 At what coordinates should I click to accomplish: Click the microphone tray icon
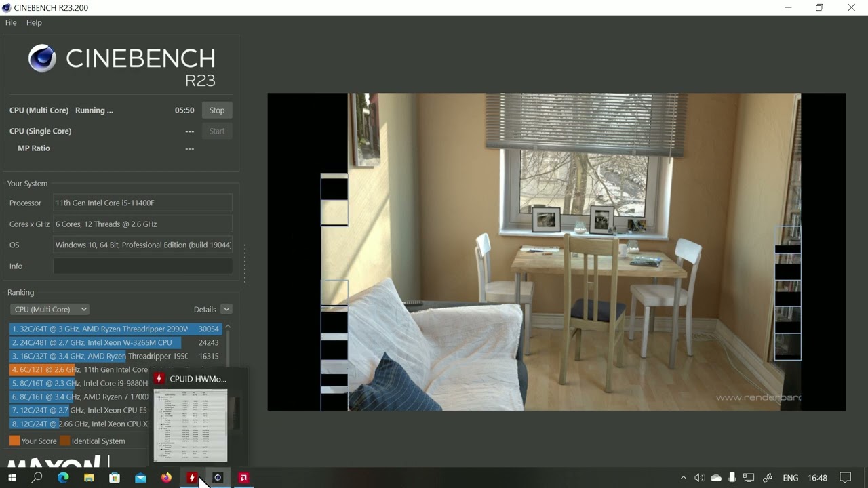pos(732,478)
